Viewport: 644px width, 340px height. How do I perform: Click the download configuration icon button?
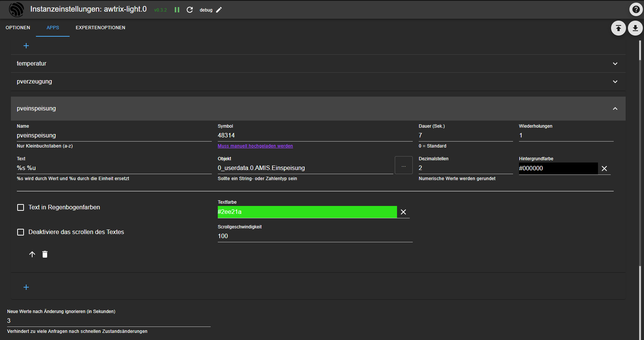click(x=635, y=28)
